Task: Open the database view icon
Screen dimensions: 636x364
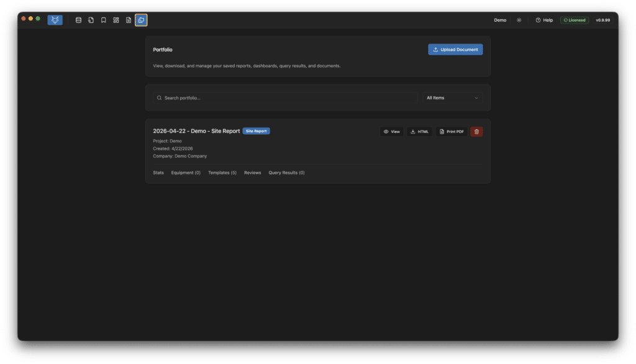Action: tap(78, 20)
